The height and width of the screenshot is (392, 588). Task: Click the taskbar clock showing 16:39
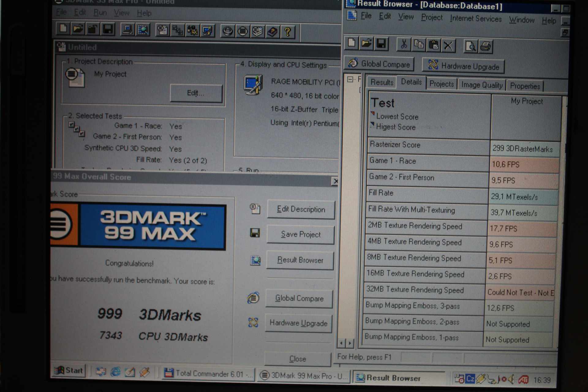tap(542, 380)
